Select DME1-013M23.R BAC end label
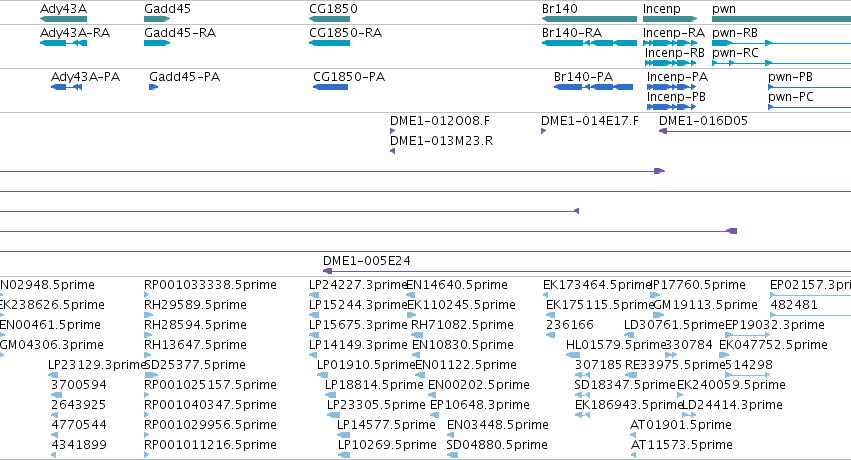The image size is (851, 460). [x=442, y=141]
